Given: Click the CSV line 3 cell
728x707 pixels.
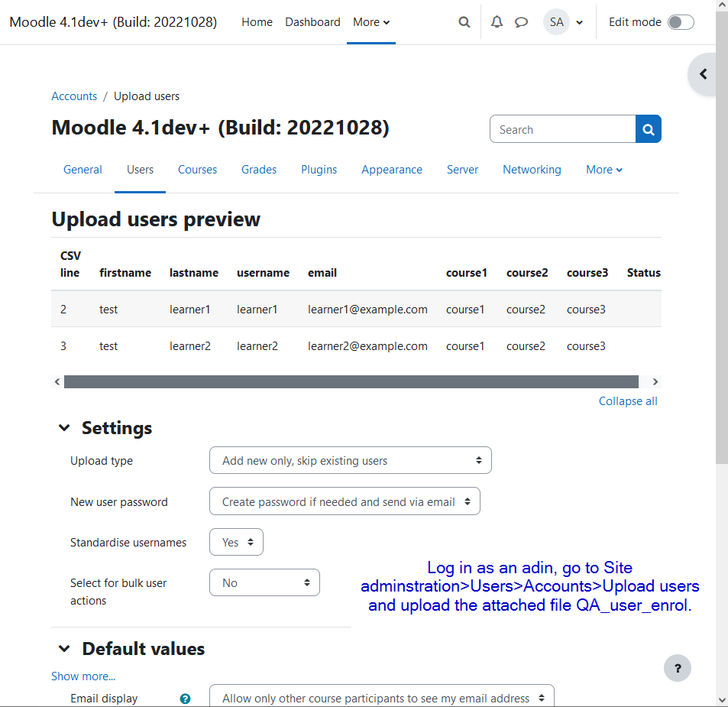Looking at the screenshot, I should 63,346.
